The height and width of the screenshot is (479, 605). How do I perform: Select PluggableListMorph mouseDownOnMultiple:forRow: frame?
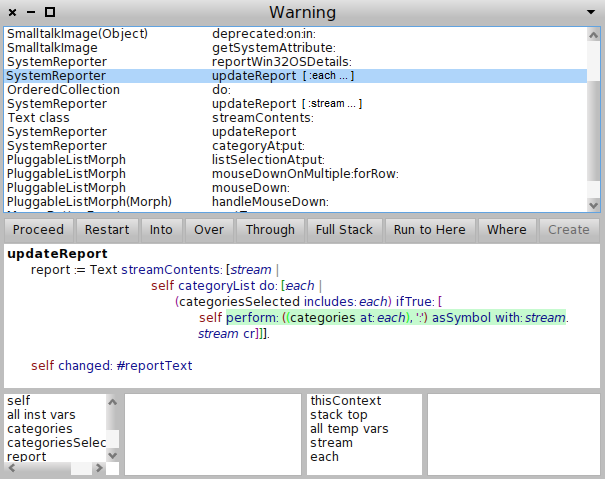(x=296, y=174)
